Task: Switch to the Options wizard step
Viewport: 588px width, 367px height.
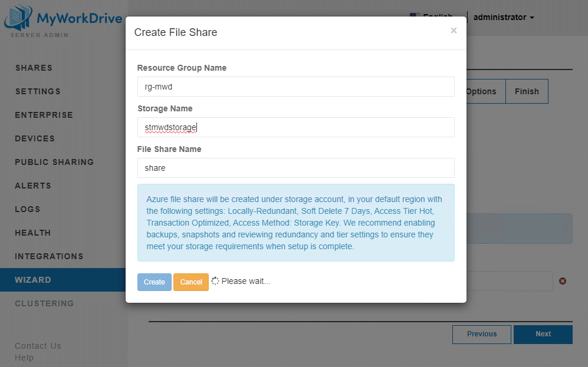Action: tap(482, 91)
